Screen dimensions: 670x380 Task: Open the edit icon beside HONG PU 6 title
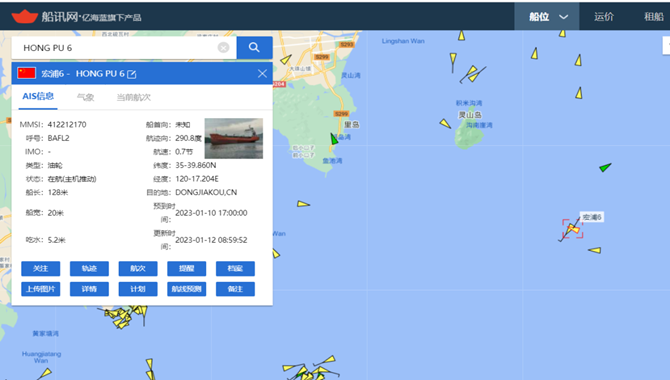(132, 74)
